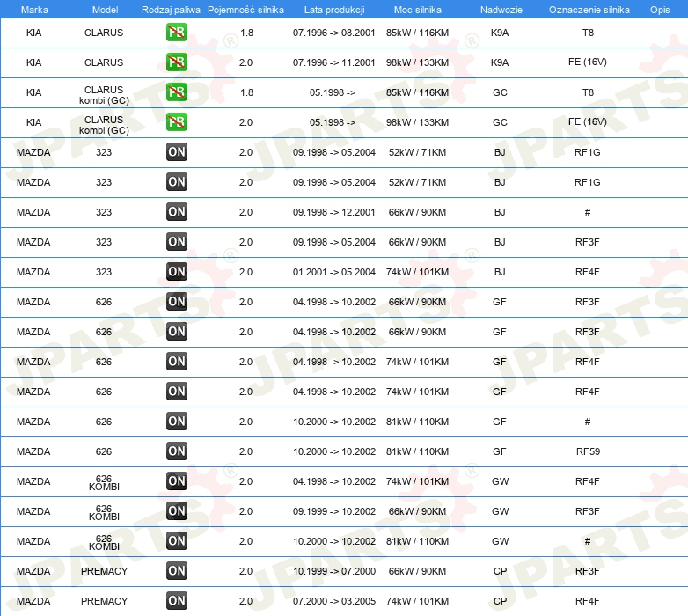Click PB fuel icon in CLARUS kombi 1.8 row
The image size is (688, 616).
[176, 92]
